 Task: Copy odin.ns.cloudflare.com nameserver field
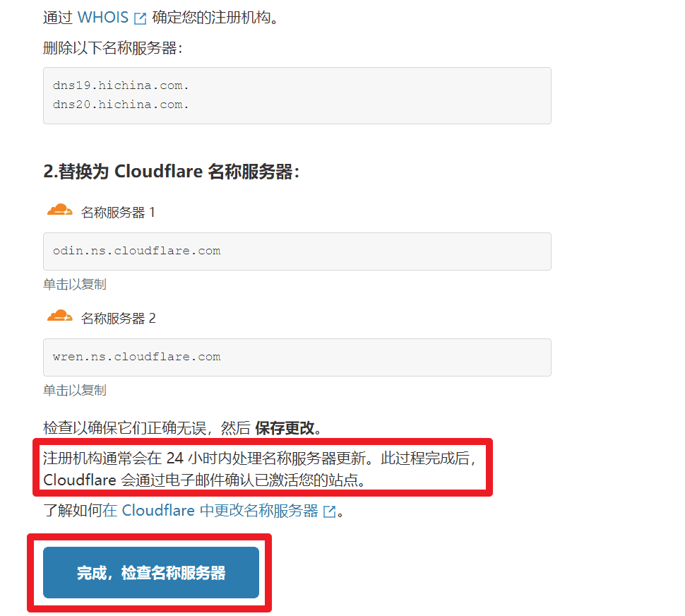coord(297,251)
